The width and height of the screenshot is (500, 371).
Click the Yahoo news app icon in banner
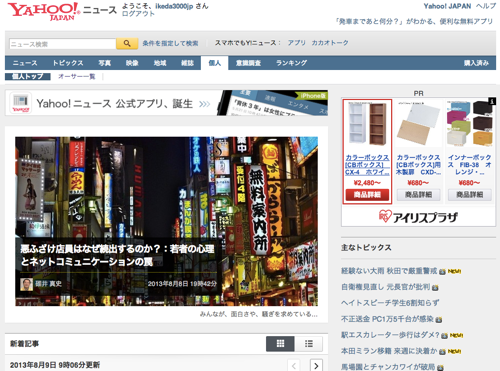[21, 103]
